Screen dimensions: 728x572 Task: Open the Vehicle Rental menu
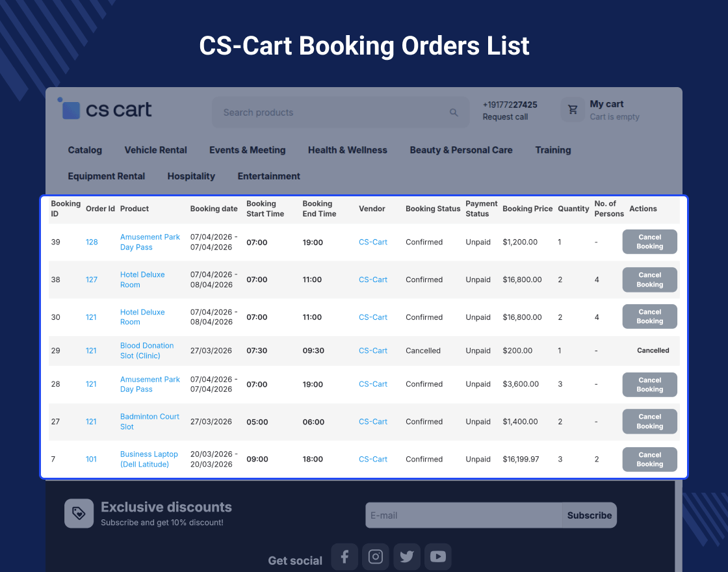(x=155, y=150)
